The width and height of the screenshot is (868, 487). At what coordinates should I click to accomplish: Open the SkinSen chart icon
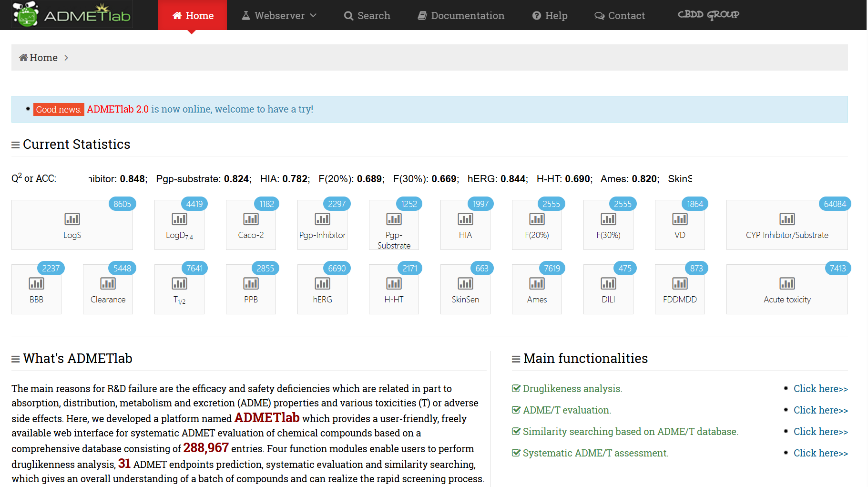tap(465, 283)
